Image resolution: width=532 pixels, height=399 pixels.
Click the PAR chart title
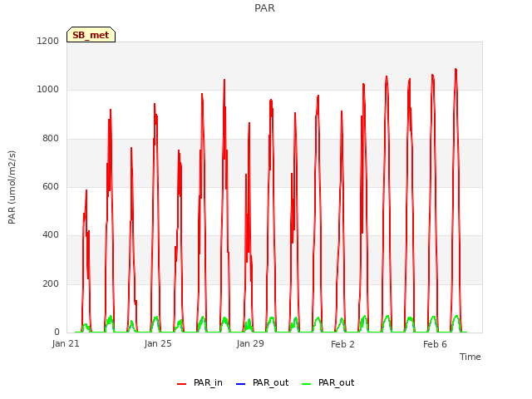tap(264, 8)
